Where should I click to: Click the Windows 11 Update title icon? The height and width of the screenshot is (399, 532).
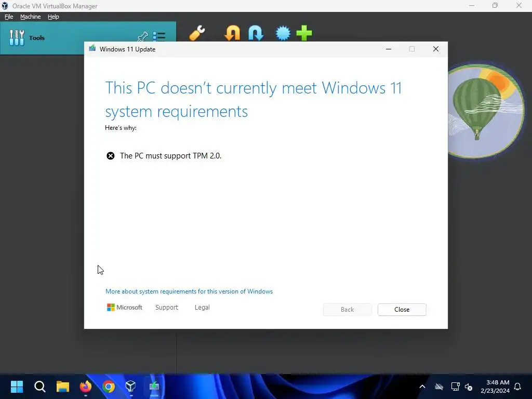coord(92,49)
